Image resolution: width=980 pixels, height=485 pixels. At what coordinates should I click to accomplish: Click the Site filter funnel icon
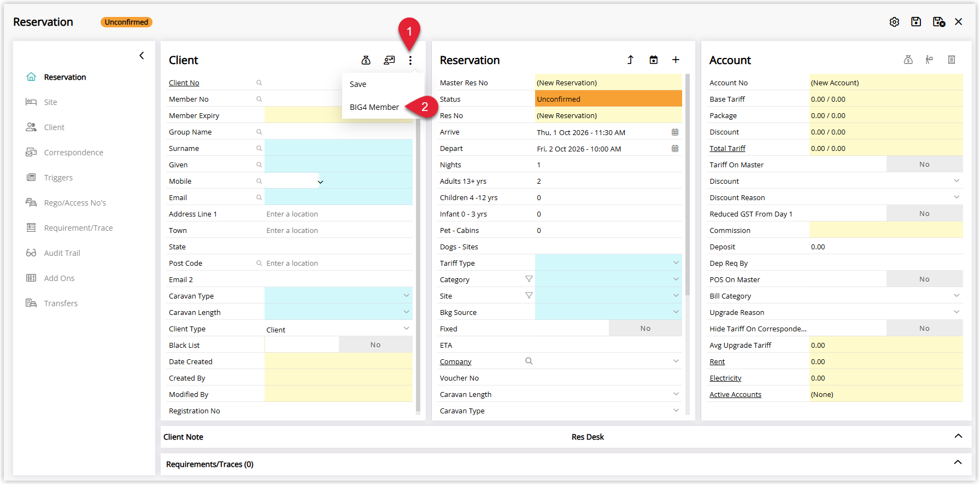[x=529, y=295]
